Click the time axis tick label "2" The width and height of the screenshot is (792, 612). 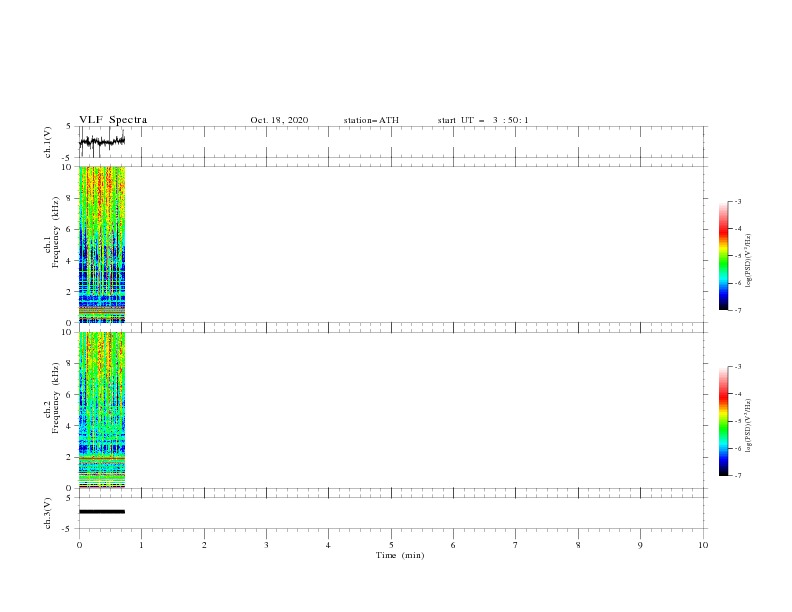204,545
